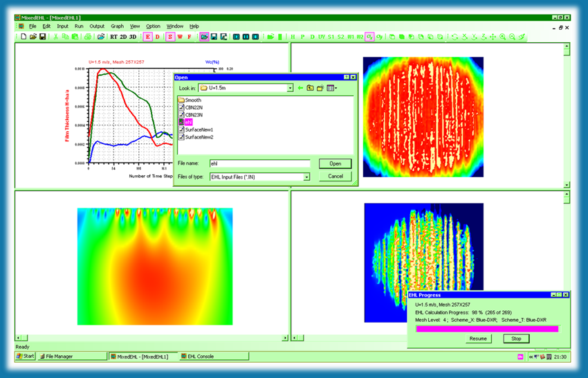
Task: Click Resume in EHL Progress window
Action: (478, 339)
